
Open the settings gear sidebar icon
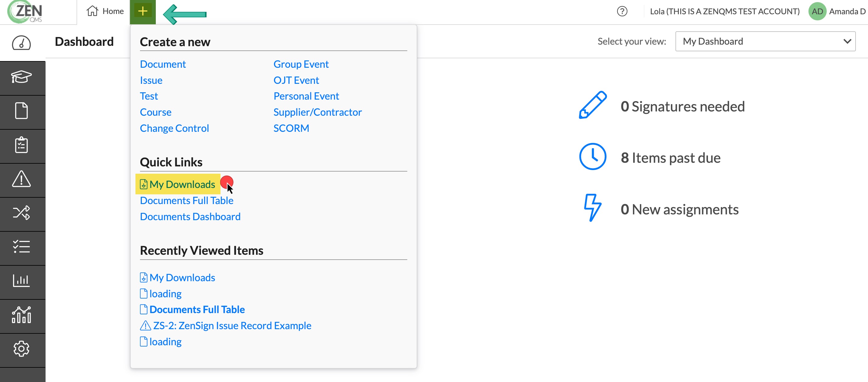pos(22,349)
